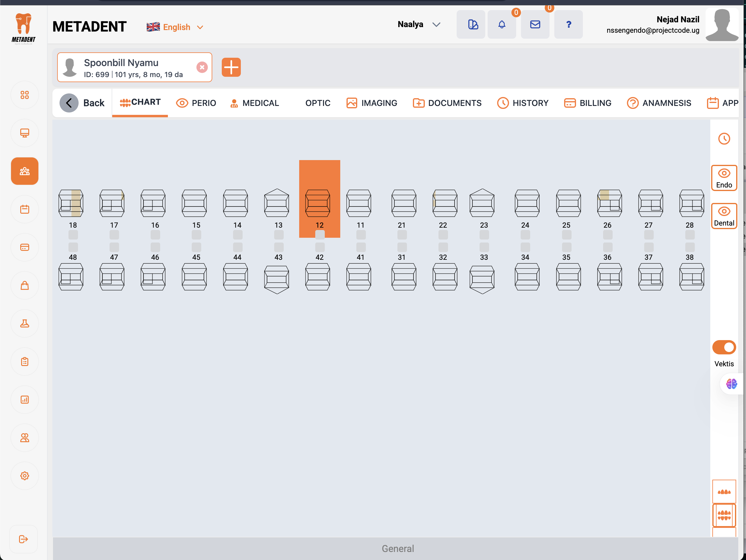Open the calendar sidebar icon
This screenshot has width=746, height=560.
tap(25, 209)
